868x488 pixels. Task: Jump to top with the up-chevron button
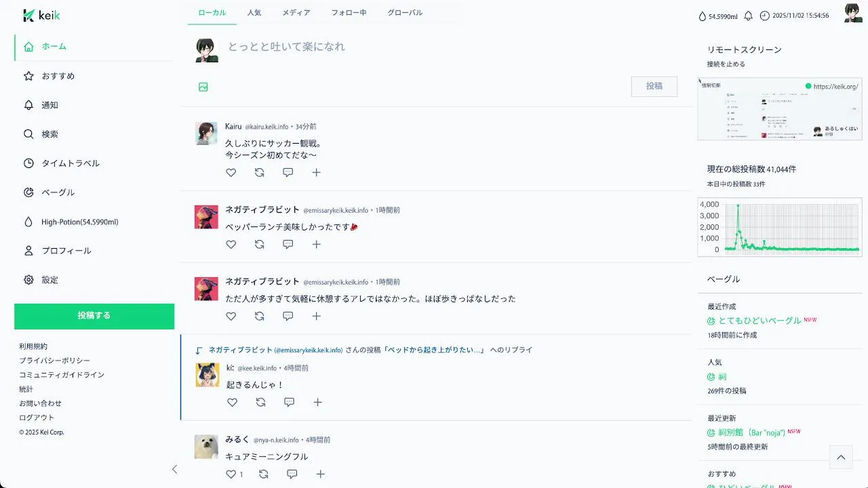click(x=841, y=457)
